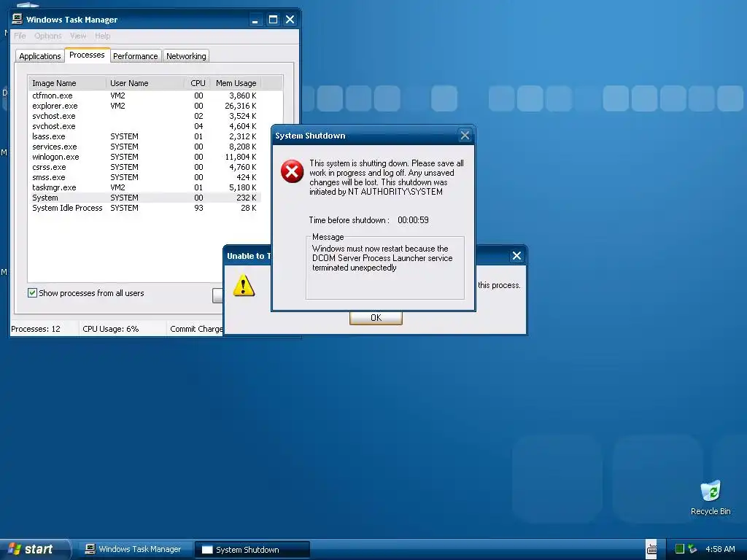Minimize the Windows Task Manager window

255,20
